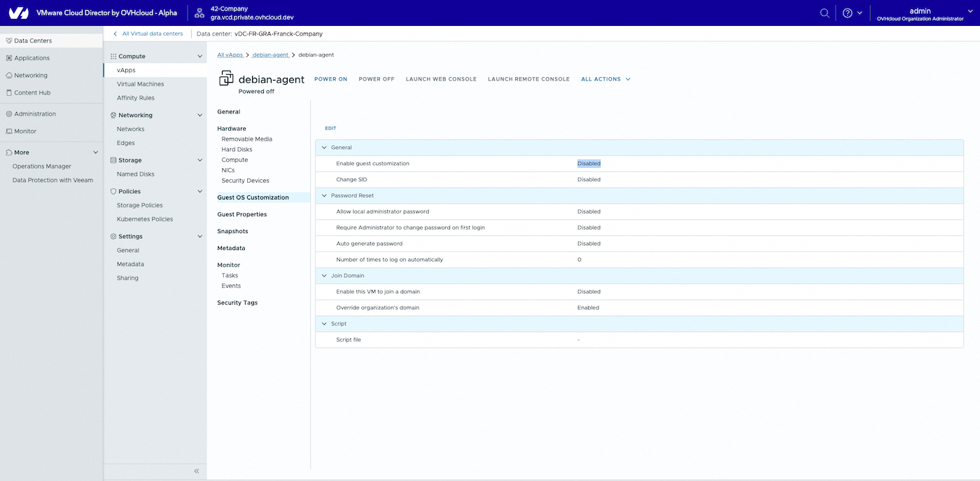The height and width of the screenshot is (481, 980).
Task: Click the OVHcloud logo in top bar
Action: click(18, 13)
